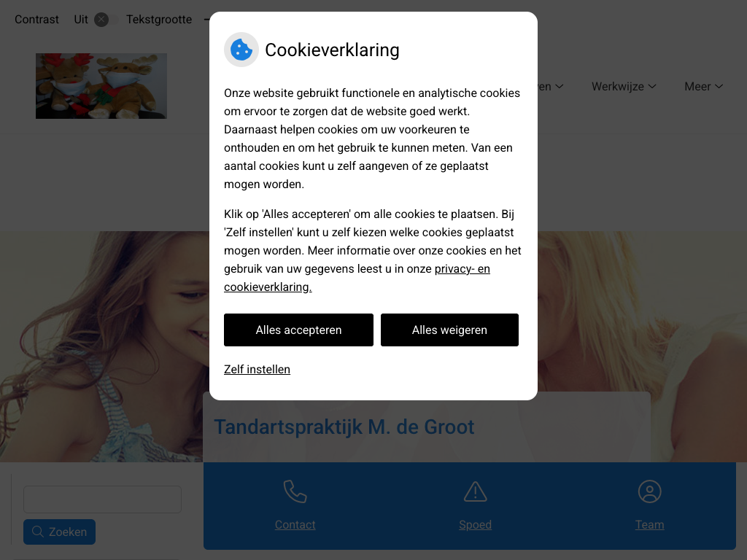Click the Alles weigeren button
The width and height of the screenshot is (747, 560).
click(x=449, y=330)
